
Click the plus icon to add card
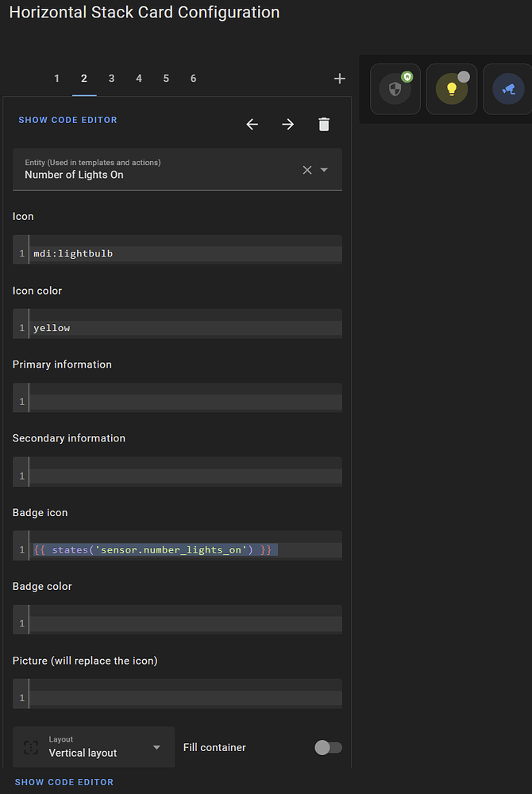point(340,79)
